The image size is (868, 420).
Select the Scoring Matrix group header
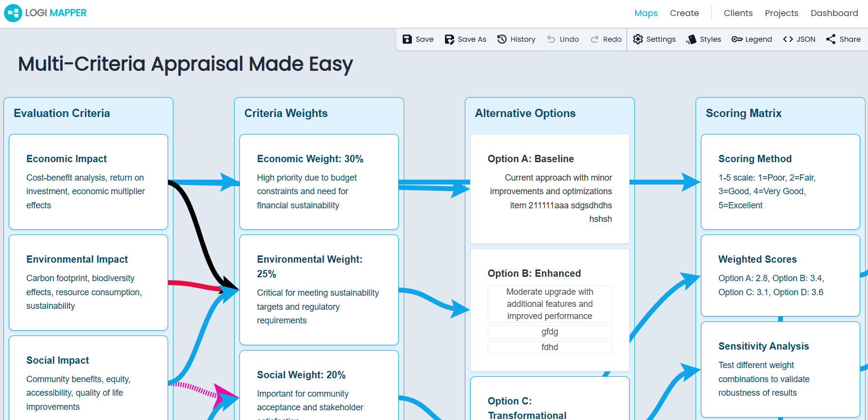pos(743,113)
